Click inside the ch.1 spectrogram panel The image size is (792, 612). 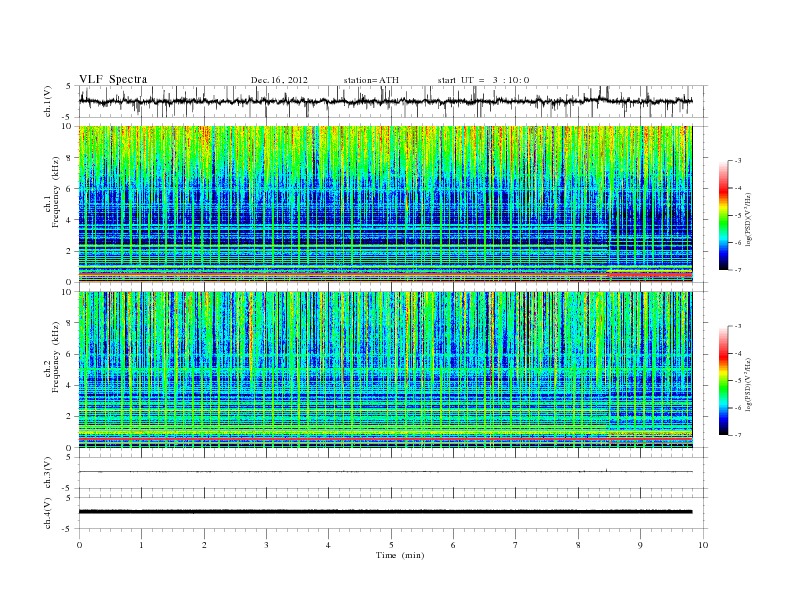[386, 204]
